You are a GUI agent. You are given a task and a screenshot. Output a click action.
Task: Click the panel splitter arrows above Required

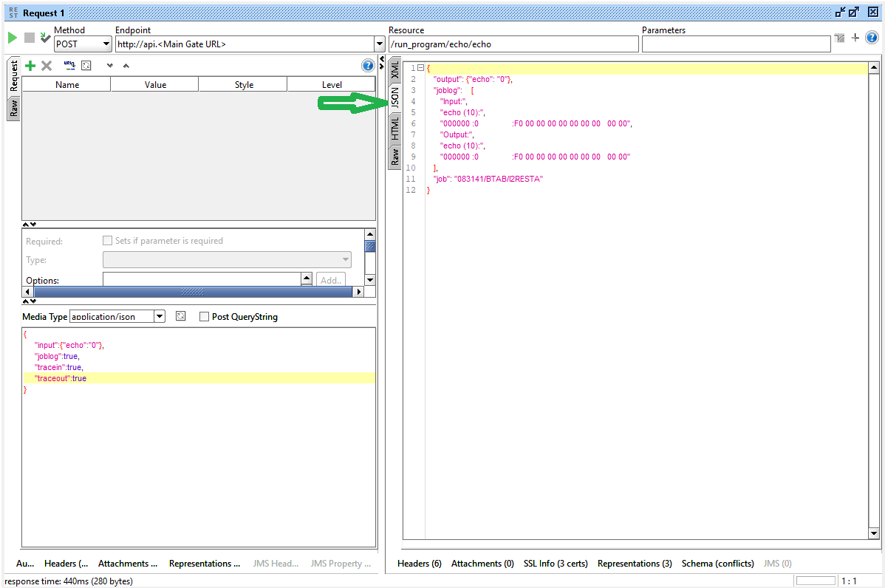coord(30,225)
